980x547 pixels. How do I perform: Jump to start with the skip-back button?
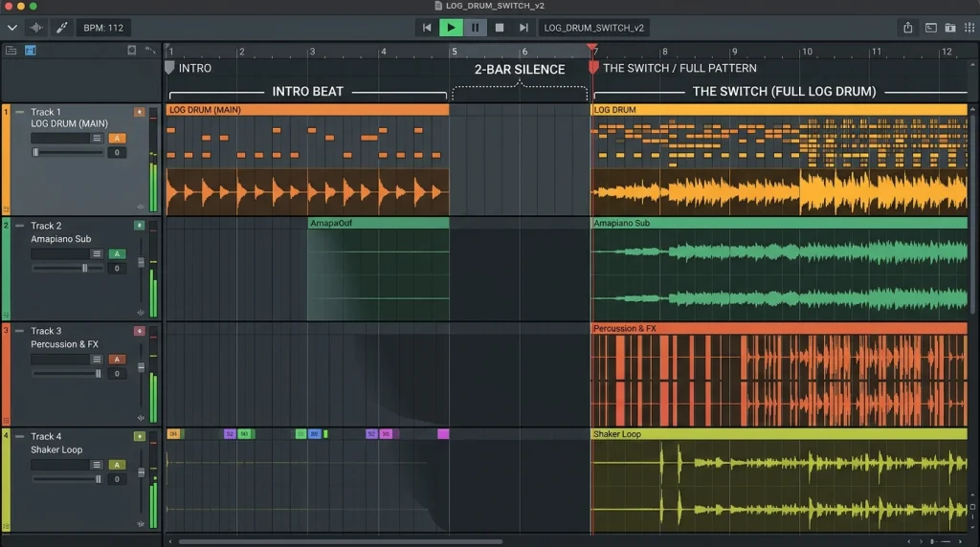tap(427, 28)
